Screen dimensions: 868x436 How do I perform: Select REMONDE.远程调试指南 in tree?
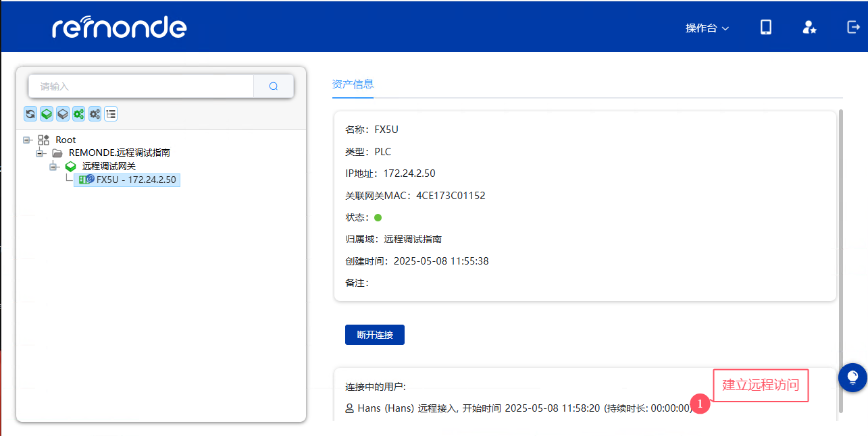click(120, 153)
